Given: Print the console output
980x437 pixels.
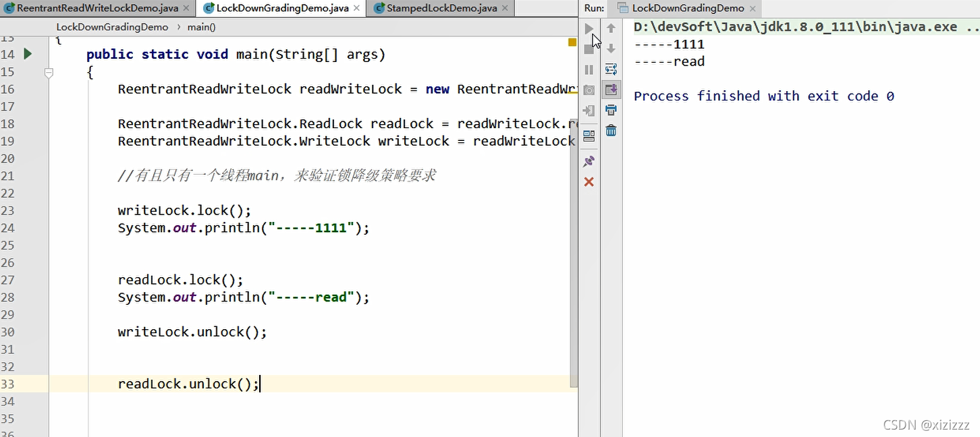Looking at the screenshot, I should [611, 110].
